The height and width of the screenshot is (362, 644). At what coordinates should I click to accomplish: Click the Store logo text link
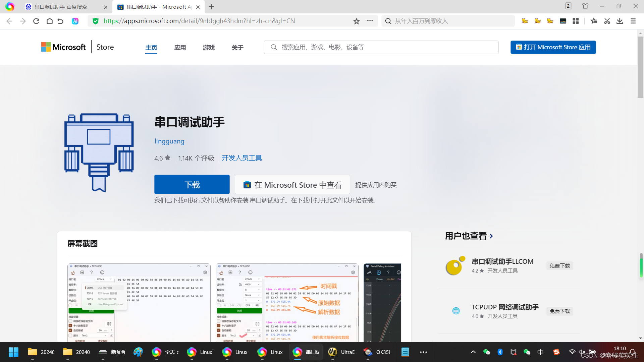[x=105, y=47]
